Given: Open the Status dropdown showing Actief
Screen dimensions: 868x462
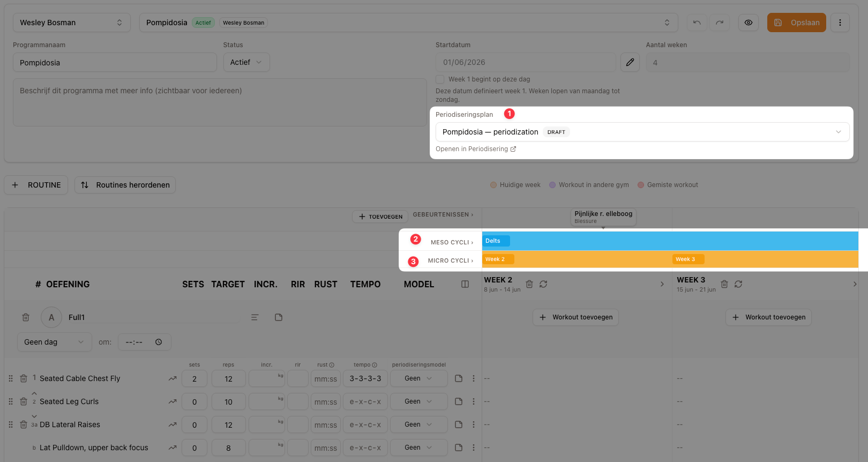Looking at the screenshot, I should tap(246, 62).
